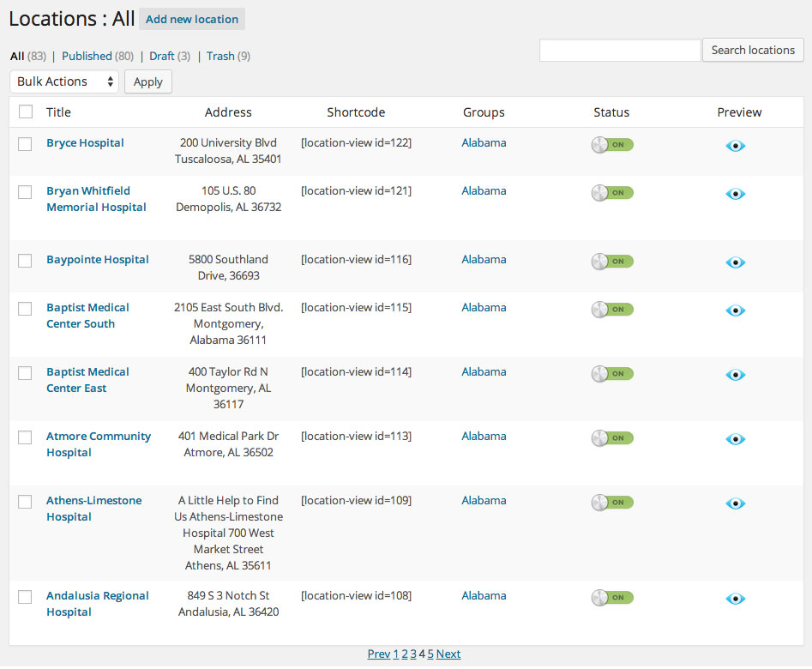Click Search locations button
The image size is (812, 669).
pos(753,51)
